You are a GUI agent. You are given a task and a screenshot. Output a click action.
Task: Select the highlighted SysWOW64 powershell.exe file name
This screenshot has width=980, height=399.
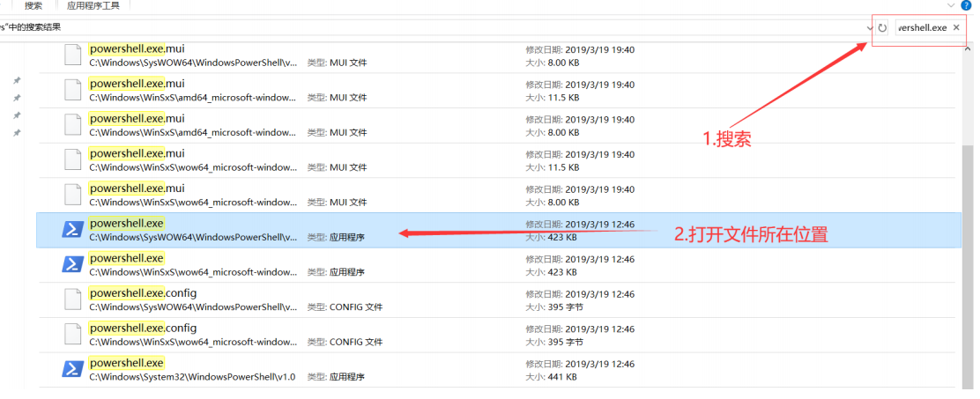(x=127, y=223)
